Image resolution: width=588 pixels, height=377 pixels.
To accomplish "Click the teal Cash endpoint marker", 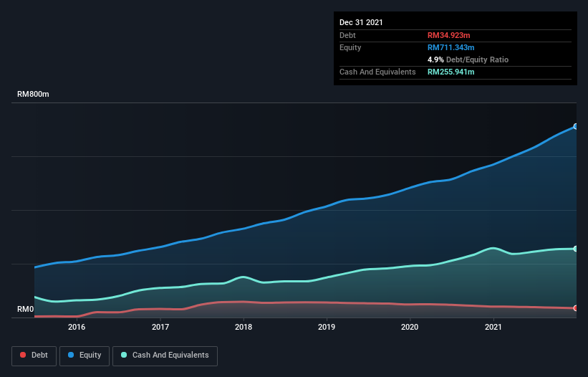I will point(576,249).
